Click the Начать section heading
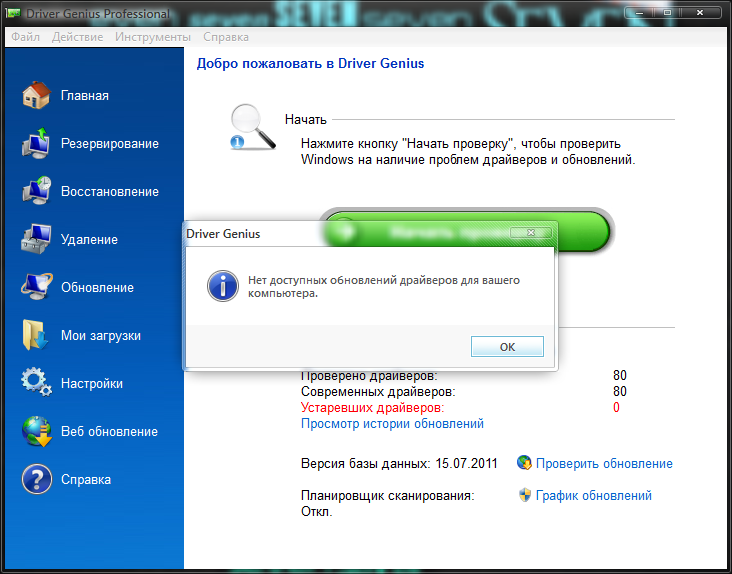 click(305, 120)
